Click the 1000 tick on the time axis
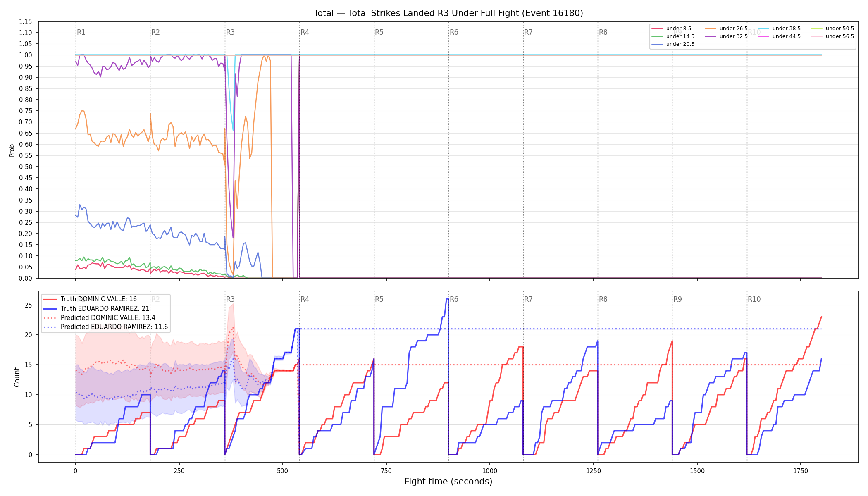This screenshot has height=496, width=868. click(x=490, y=471)
